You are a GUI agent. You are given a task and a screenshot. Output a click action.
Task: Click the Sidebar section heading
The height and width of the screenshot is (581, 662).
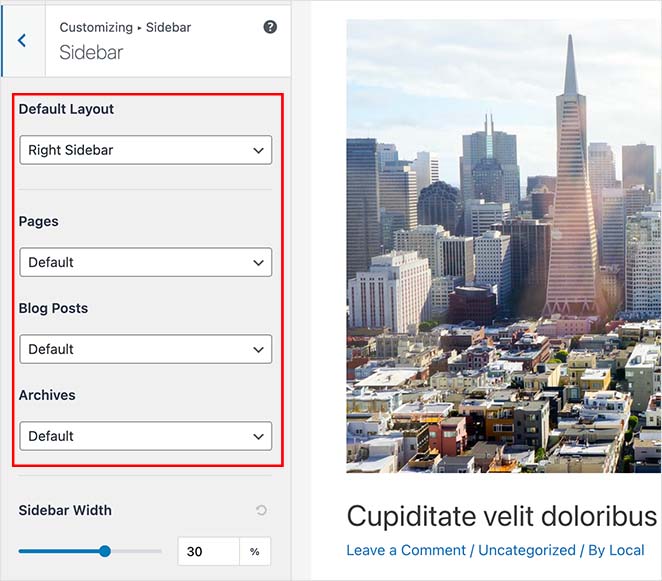91,52
